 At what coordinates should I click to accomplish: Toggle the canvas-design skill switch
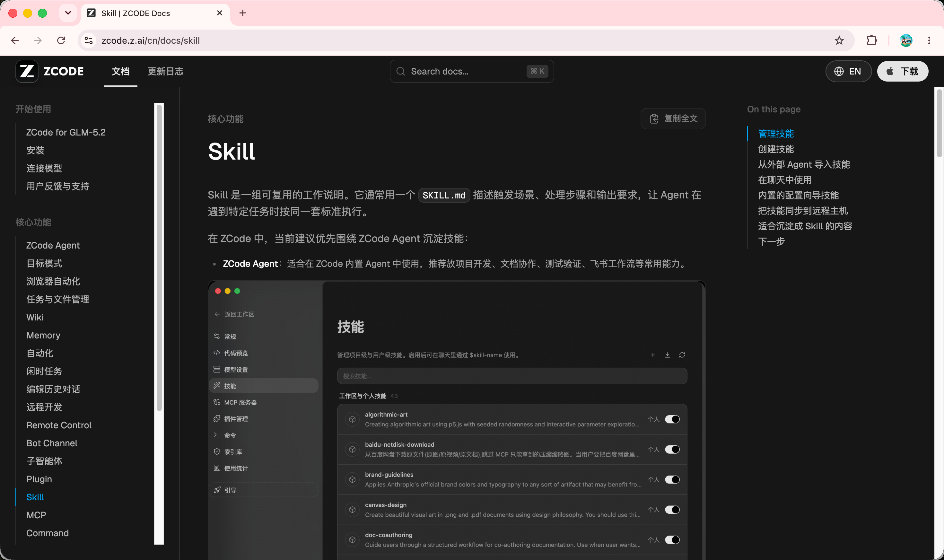coord(672,510)
